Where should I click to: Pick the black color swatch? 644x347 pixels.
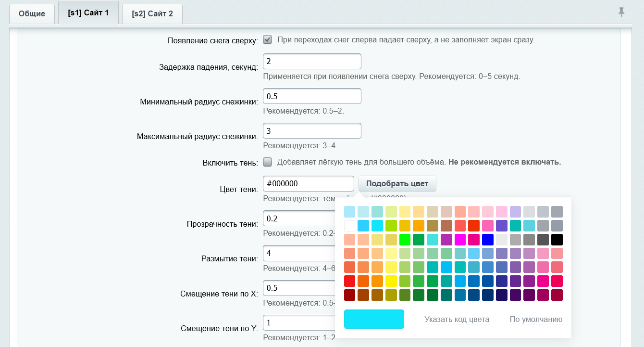coord(557,240)
